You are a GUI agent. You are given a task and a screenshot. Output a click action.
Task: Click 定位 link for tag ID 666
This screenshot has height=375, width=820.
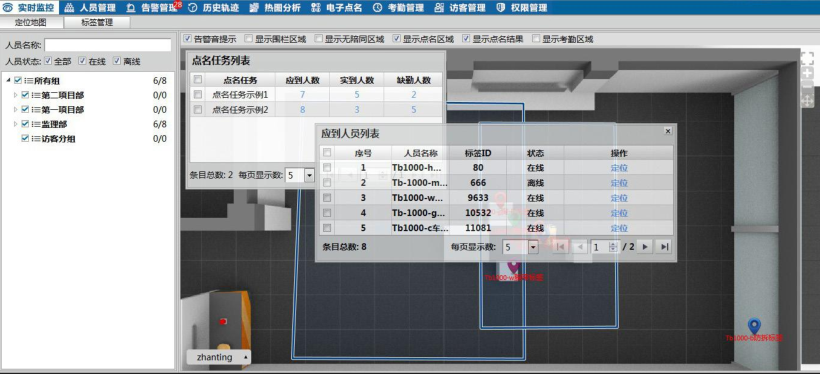click(x=619, y=183)
